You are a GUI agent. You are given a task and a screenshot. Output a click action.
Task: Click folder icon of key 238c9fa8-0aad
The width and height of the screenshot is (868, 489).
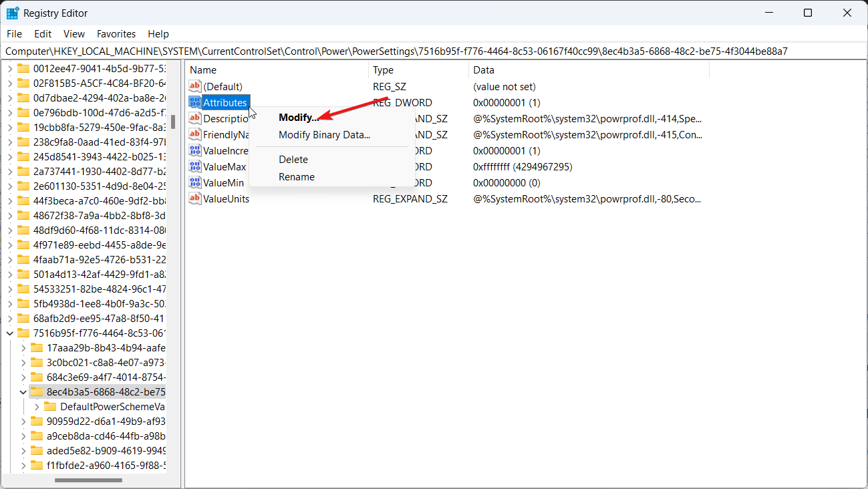coord(23,142)
